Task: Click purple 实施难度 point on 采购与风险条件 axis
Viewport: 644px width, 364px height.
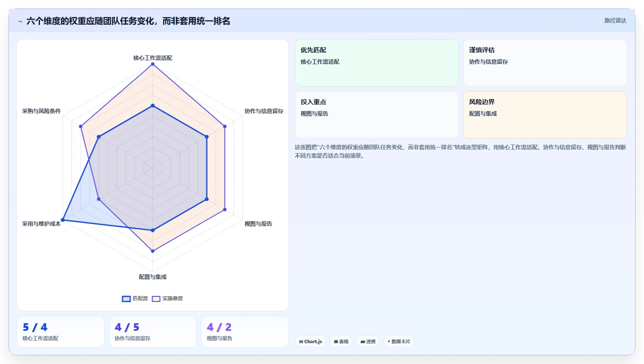Action: pos(81,126)
